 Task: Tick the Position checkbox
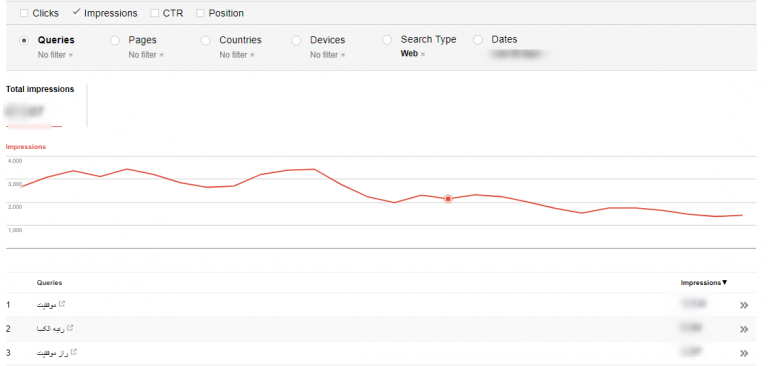pos(200,13)
